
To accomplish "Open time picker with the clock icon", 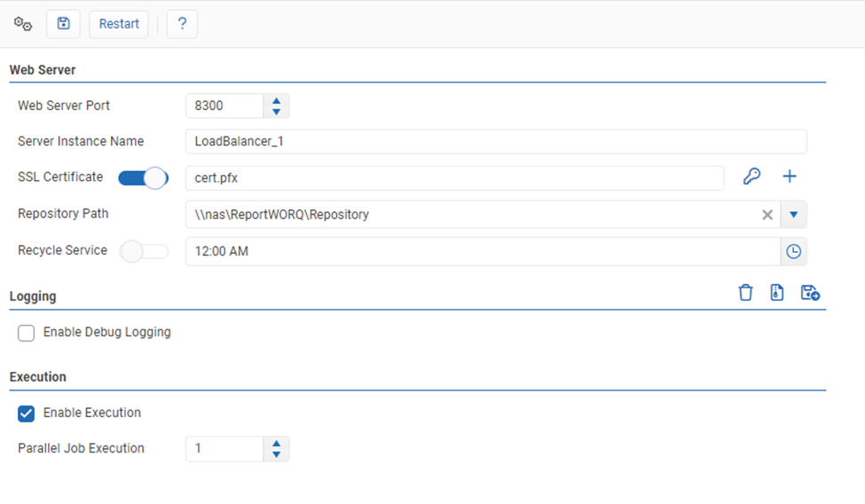I will coord(793,251).
